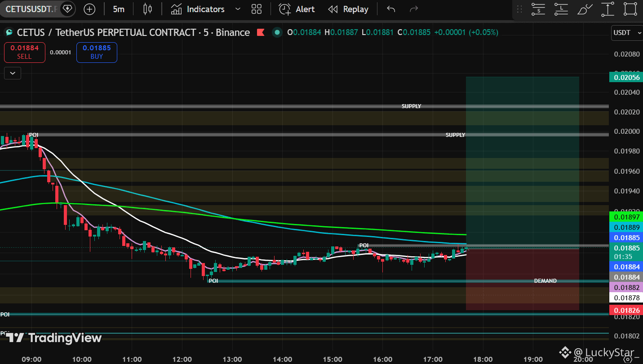Click the close value C0.01885

(414, 32)
